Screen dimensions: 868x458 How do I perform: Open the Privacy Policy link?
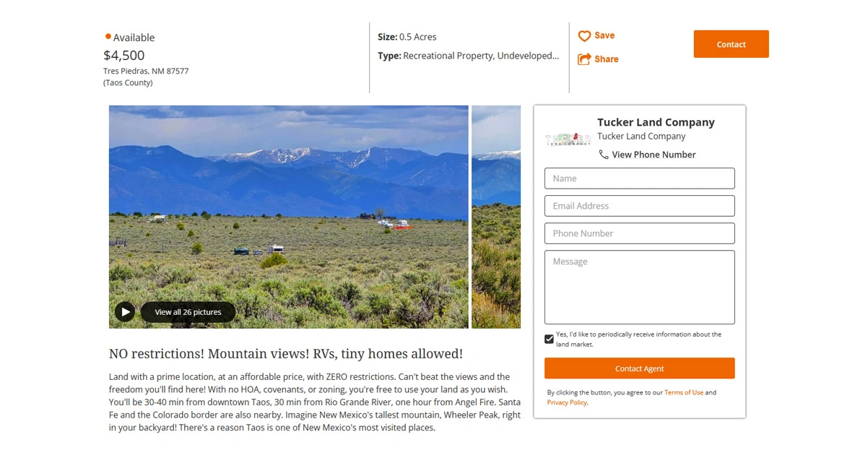pos(567,402)
